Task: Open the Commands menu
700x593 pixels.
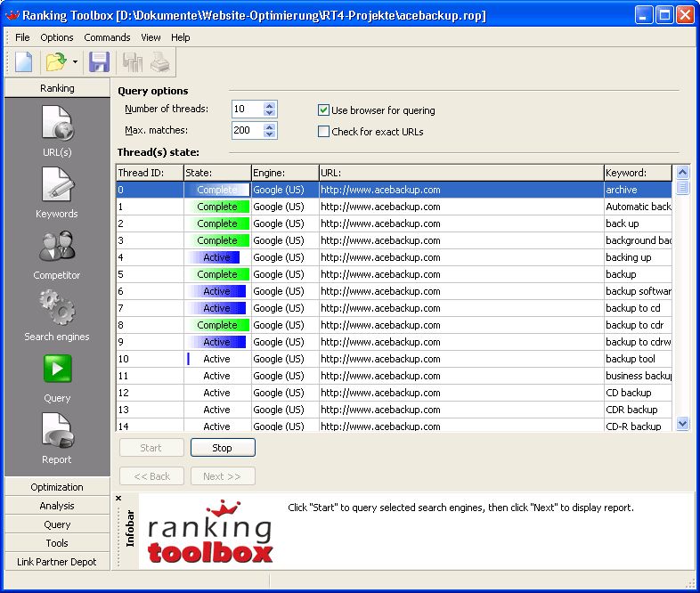Action: 107,37
